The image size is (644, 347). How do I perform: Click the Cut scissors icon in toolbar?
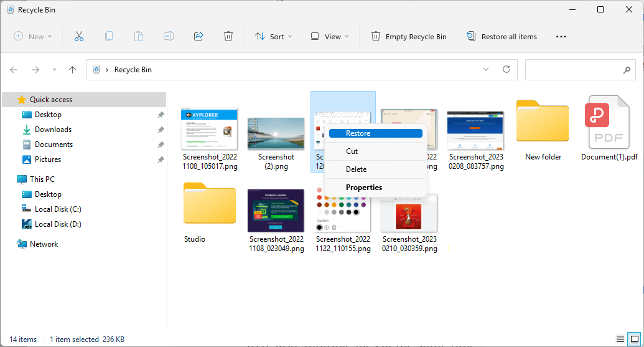(x=79, y=37)
